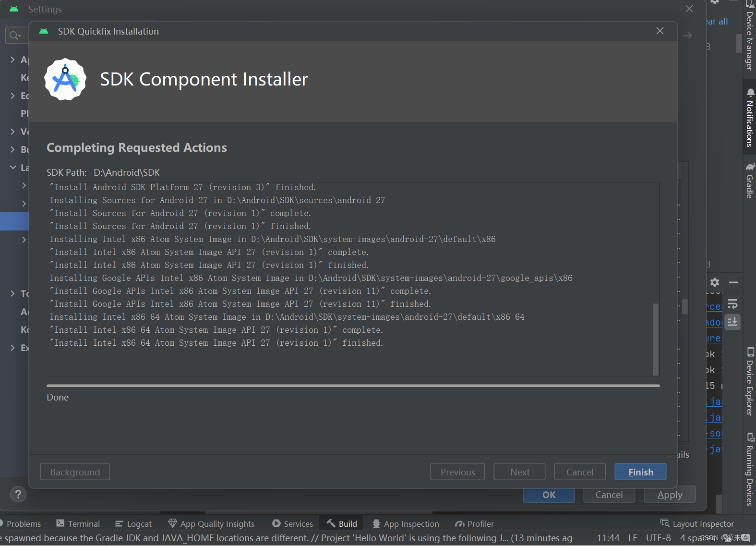Expand the settings tree item starting with To
The image size is (756, 546).
[x=12, y=293]
